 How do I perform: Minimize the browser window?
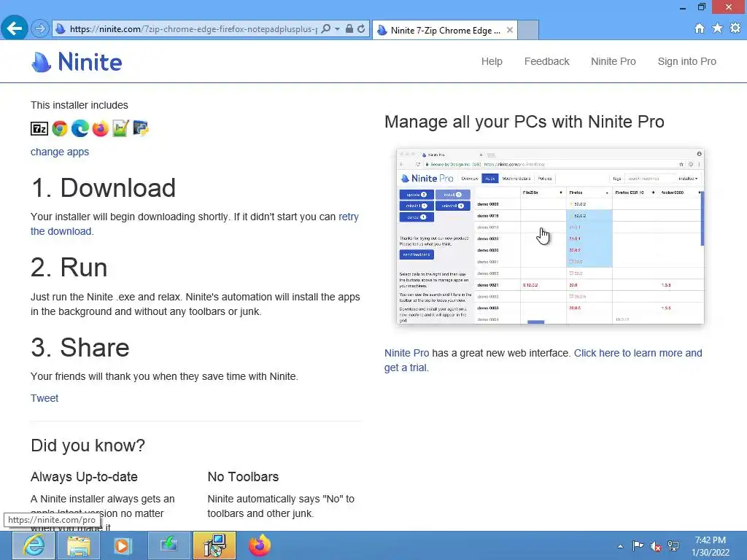coord(683,7)
